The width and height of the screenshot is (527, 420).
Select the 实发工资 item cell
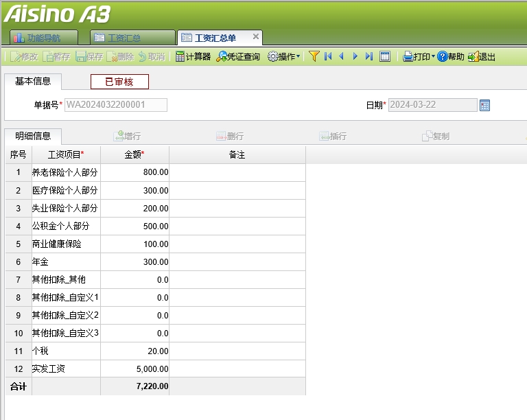pyautogui.click(x=66, y=369)
